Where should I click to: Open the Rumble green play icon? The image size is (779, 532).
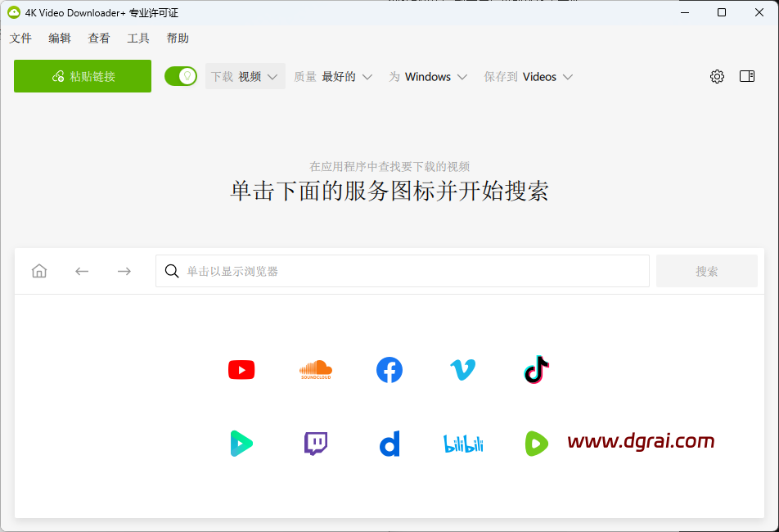click(x=537, y=444)
